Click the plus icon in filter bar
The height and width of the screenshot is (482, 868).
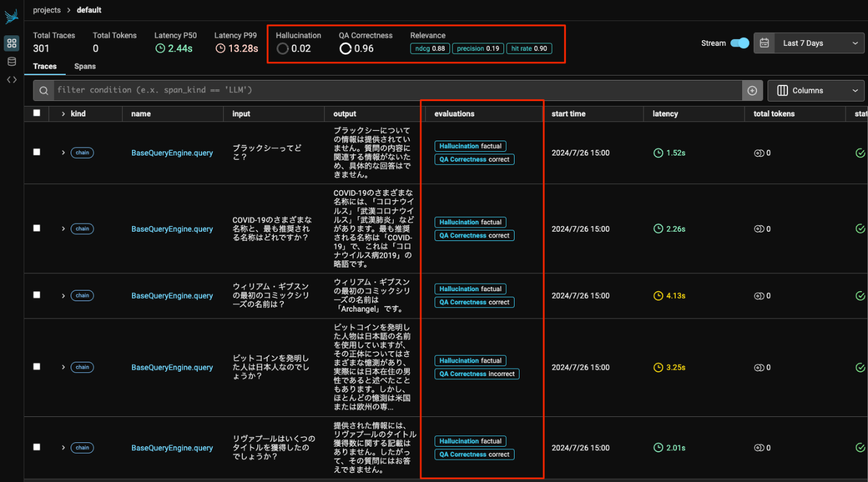[x=752, y=90]
